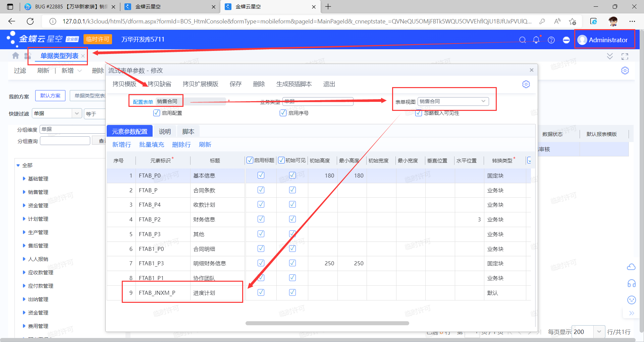Viewport: 644px width, 342px height.
Task: Open the notifications bell
Action: click(x=536, y=40)
